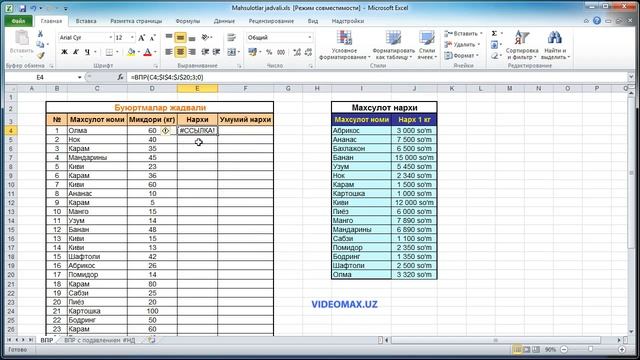Align text left in the cell
The image size is (640, 360).
(169, 52)
